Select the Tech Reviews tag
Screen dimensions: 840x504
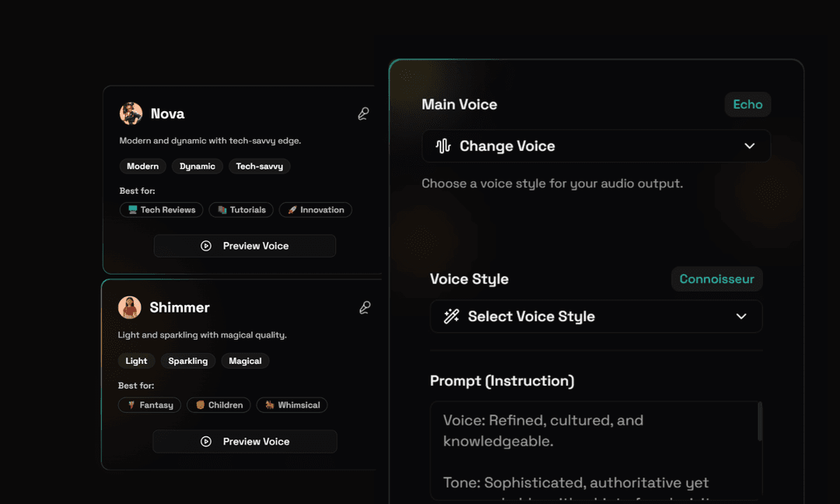(162, 210)
